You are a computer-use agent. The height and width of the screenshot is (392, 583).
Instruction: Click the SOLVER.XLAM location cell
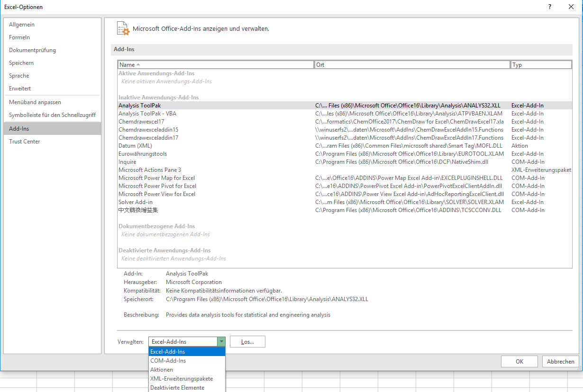pos(410,202)
